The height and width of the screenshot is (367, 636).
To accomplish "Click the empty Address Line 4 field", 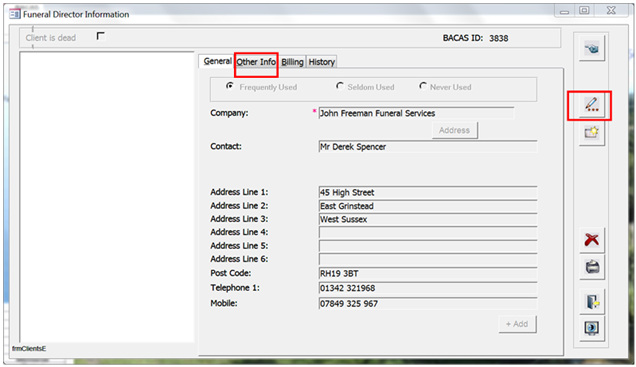I will click(x=428, y=232).
